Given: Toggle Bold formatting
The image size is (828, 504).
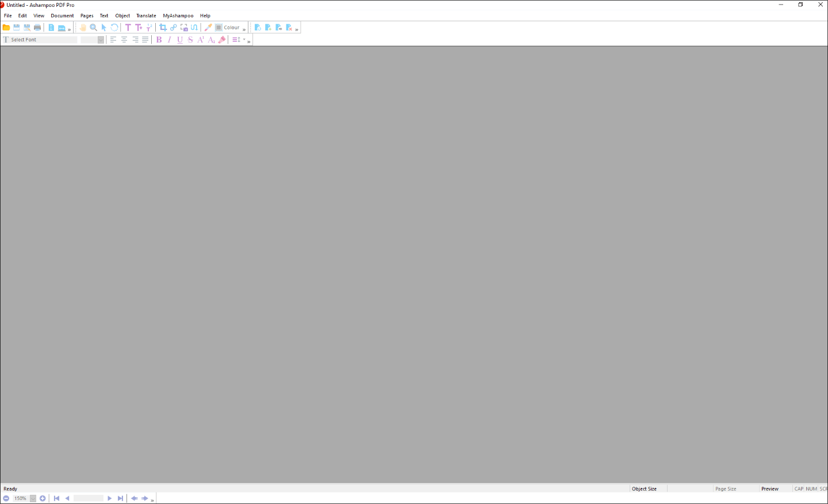Looking at the screenshot, I should pyautogui.click(x=159, y=40).
